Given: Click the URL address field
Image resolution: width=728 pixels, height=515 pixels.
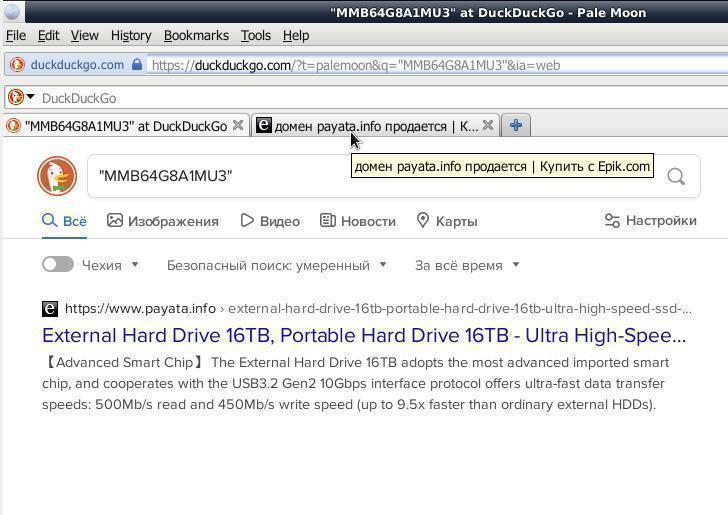Looking at the screenshot, I should point(436,65).
